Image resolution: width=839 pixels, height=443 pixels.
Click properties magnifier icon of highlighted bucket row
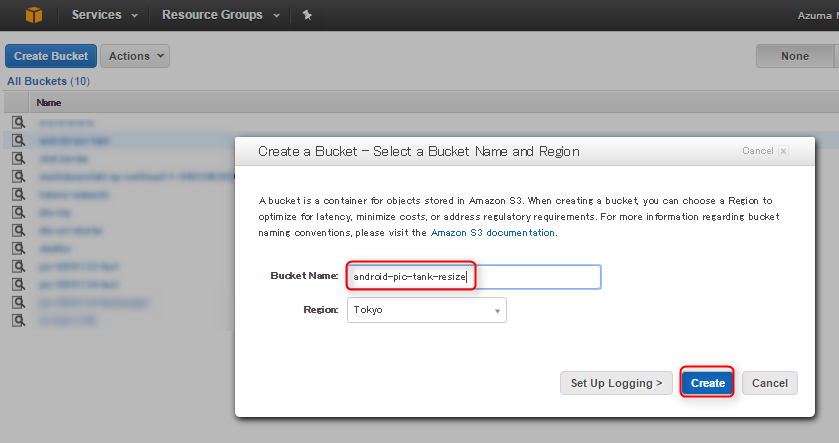coord(19,141)
